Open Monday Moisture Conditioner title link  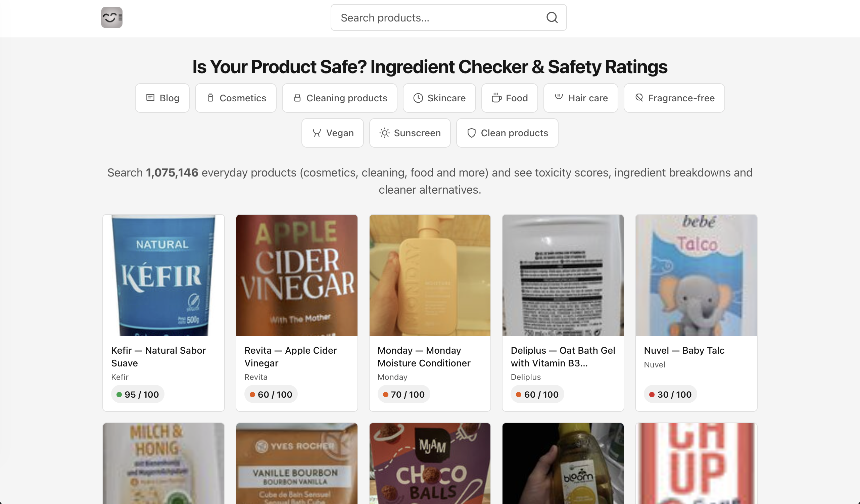(x=424, y=357)
